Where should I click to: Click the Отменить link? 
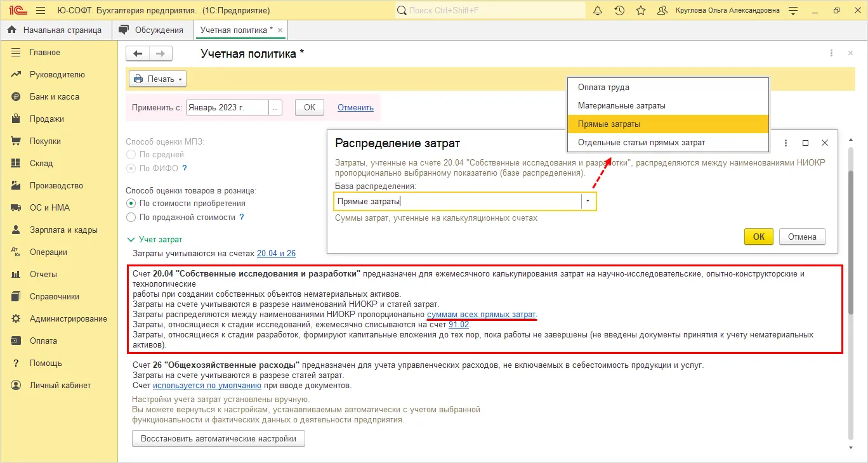click(355, 108)
